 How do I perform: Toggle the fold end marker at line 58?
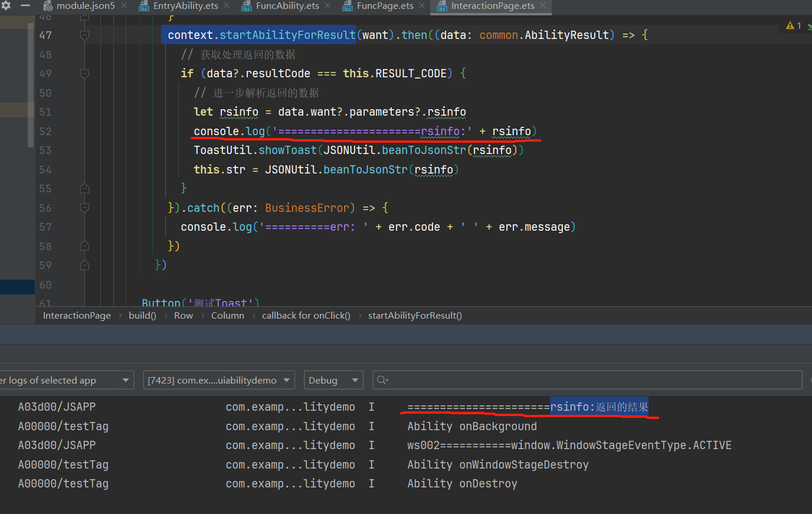point(84,246)
